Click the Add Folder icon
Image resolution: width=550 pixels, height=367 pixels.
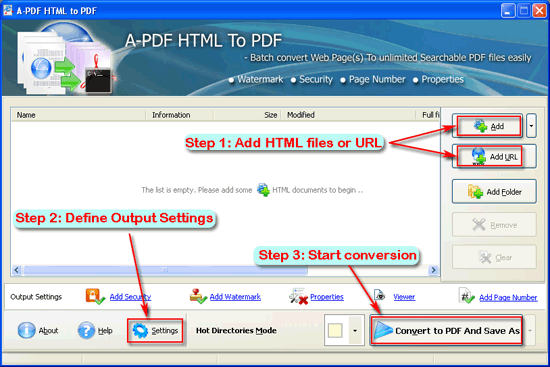pos(475,192)
